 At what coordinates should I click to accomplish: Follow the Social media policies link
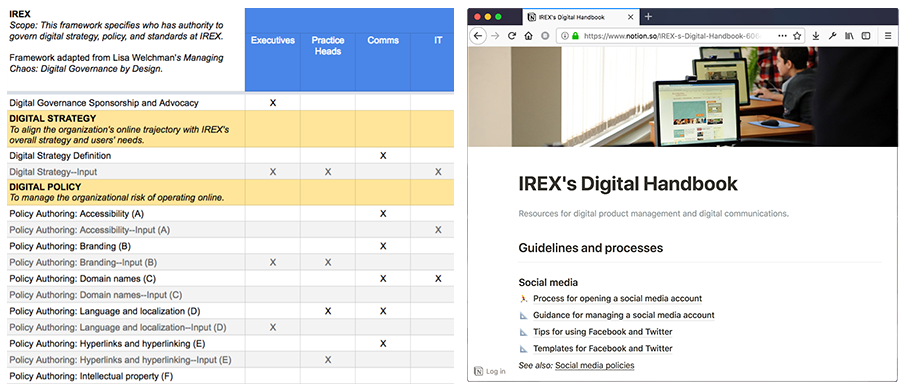click(595, 365)
